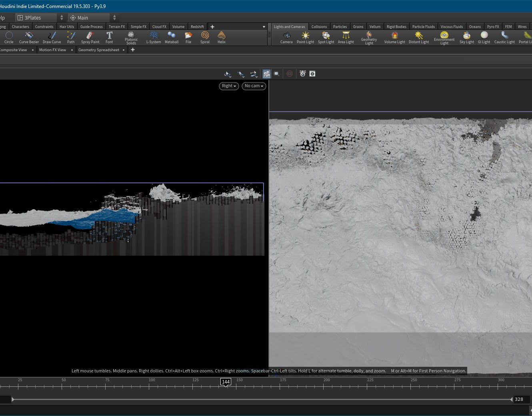Switch to the Geometry Spreadsheet tab

98,50
